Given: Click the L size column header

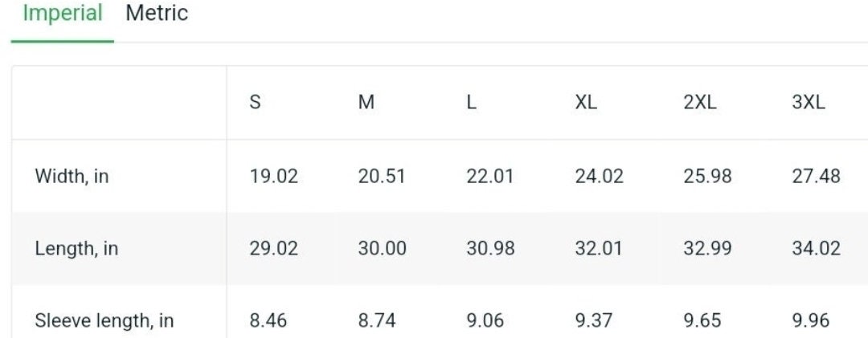Looking at the screenshot, I should (472, 102).
